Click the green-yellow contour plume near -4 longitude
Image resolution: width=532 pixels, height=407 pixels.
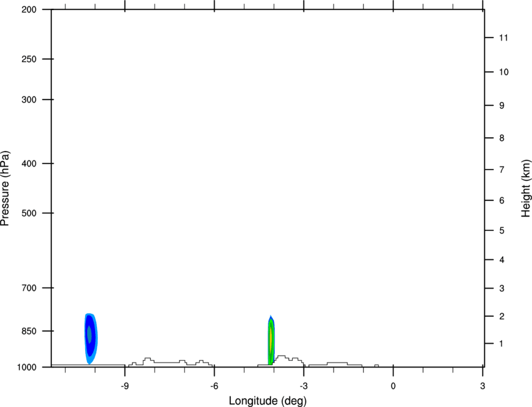point(271,340)
